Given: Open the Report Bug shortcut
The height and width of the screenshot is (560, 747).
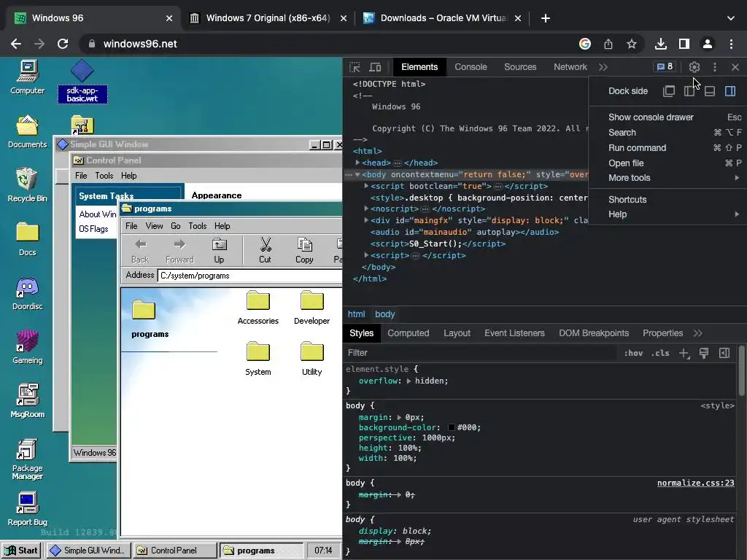Looking at the screenshot, I should click(27, 510).
